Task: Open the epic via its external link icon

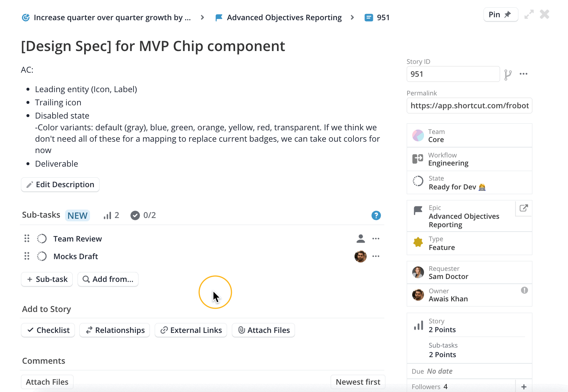Action: point(523,208)
